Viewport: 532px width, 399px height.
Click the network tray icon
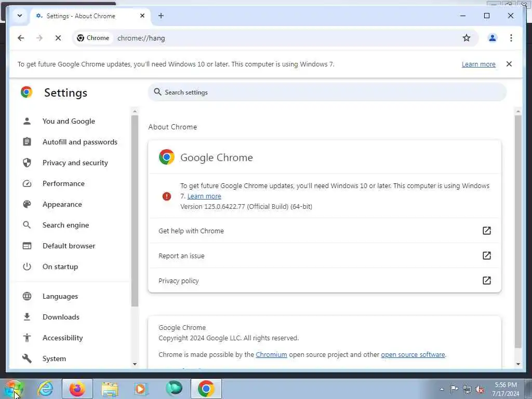click(467, 390)
